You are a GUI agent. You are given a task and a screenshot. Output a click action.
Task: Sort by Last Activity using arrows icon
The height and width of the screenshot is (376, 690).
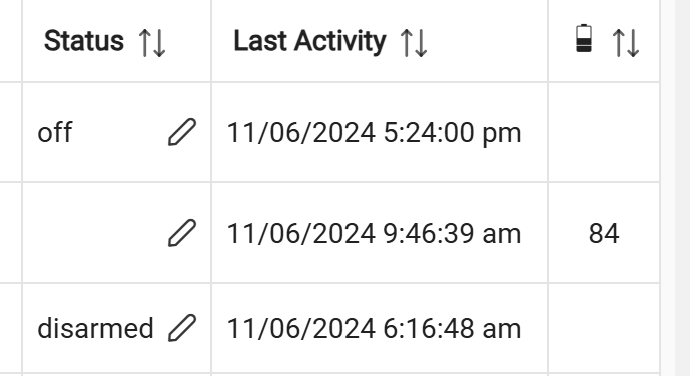point(414,43)
